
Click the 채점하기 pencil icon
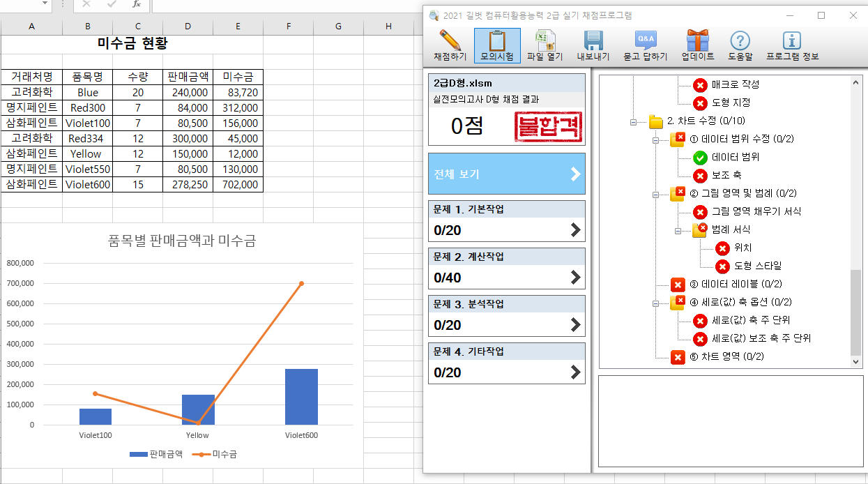point(450,40)
